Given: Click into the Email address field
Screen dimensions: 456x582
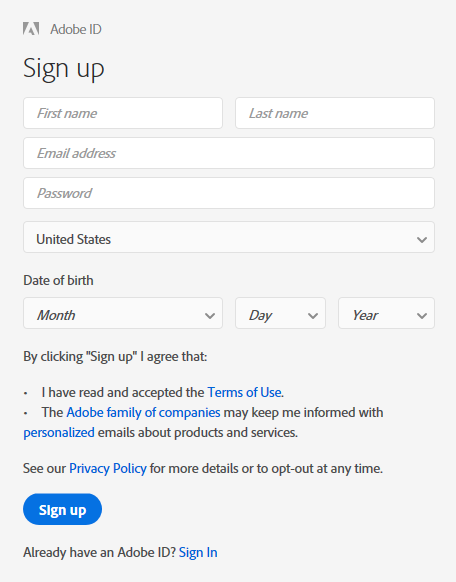Looking at the screenshot, I should (229, 153).
